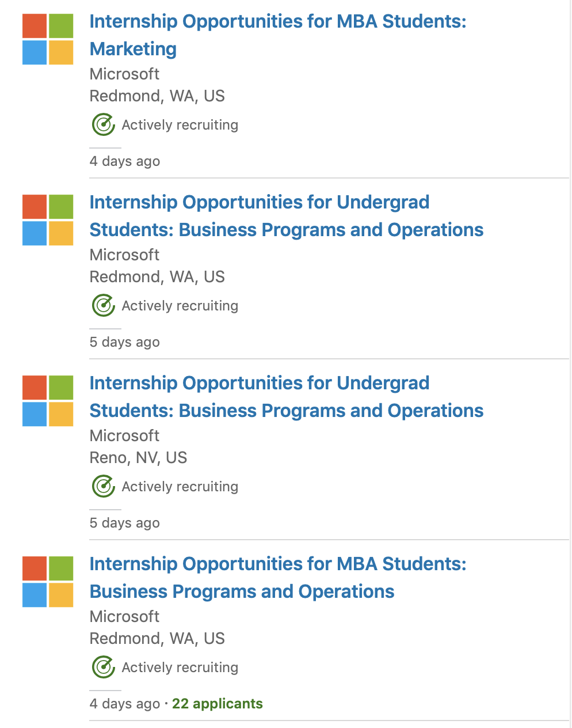Click 22 applicants text on last listing
This screenshot has width=572, height=728.
217,704
